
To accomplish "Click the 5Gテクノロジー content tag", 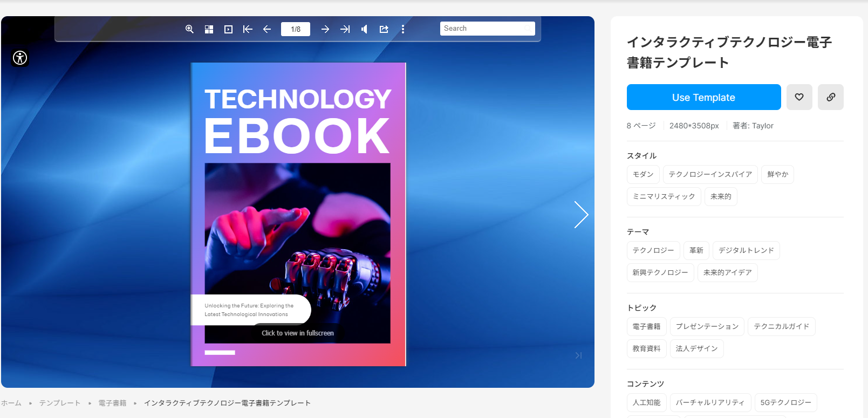I will [786, 402].
